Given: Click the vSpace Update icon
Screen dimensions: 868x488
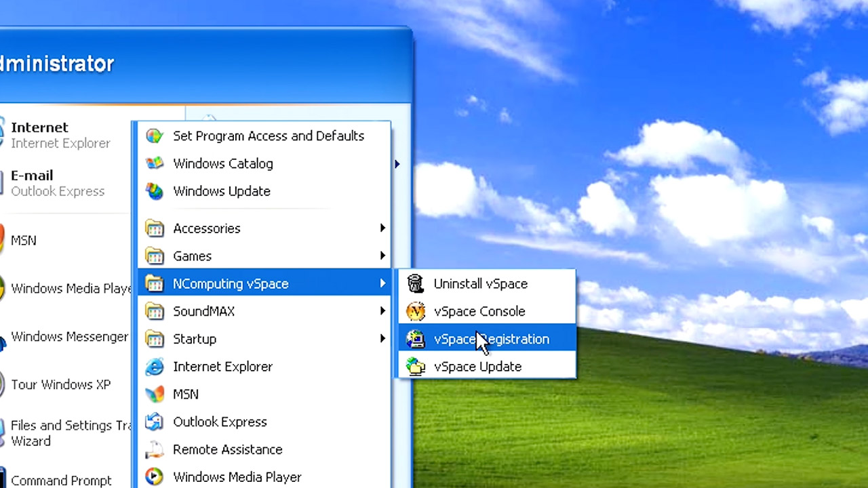Looking at the screenshot, I should [416, 367].
